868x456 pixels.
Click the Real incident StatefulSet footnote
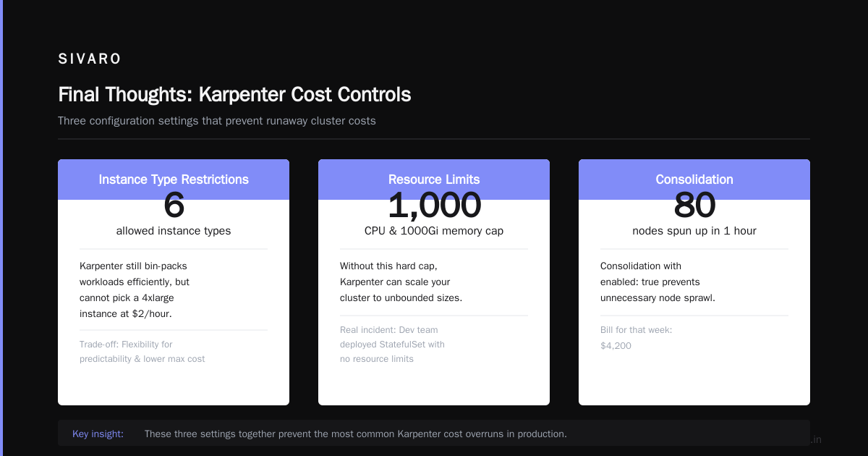click(392, 344)
